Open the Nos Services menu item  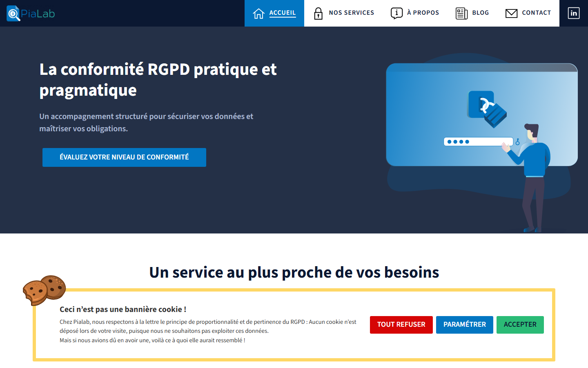[343, 13]
